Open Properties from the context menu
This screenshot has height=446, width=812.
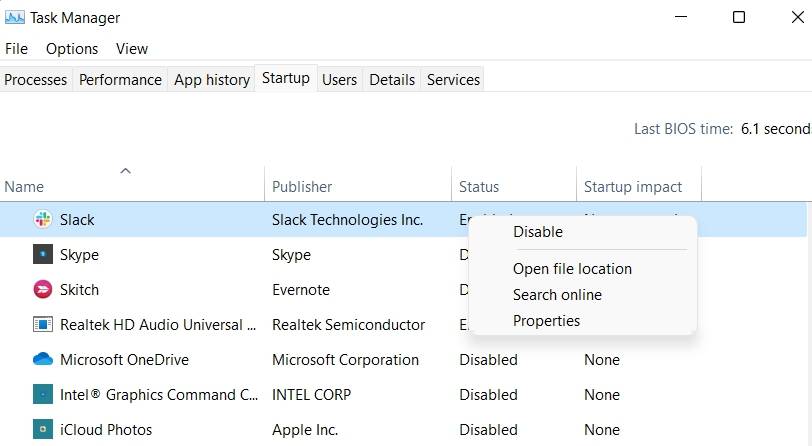pyautogui.click(x=546, y=321)
